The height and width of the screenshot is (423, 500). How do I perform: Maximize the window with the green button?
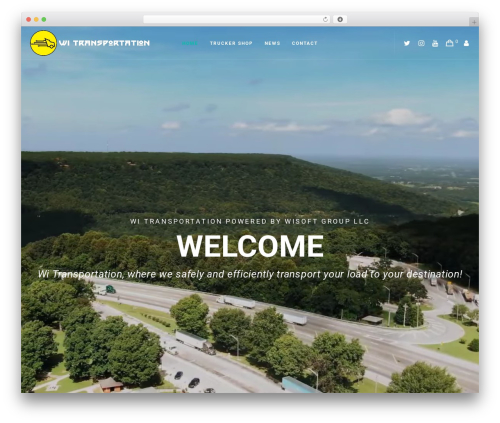pyautogui.click(x=44, y=19)
